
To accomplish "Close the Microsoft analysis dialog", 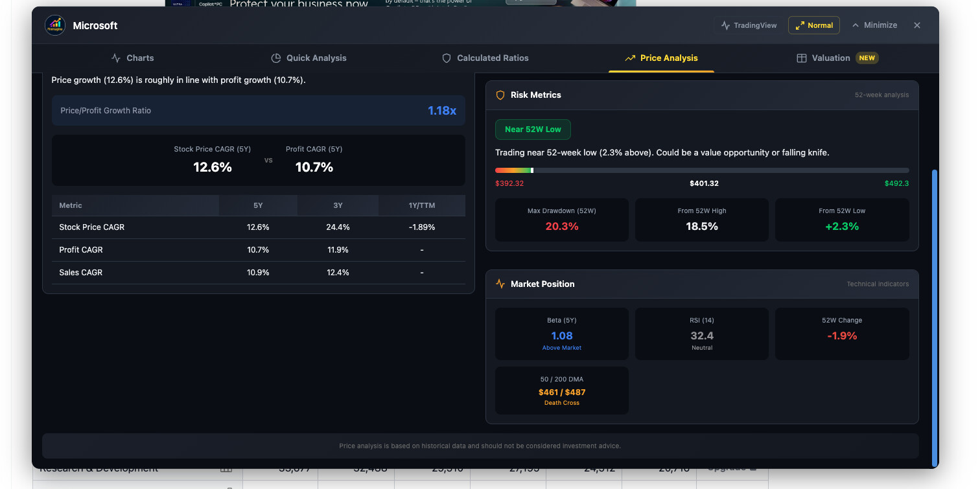I will [916, 25].
